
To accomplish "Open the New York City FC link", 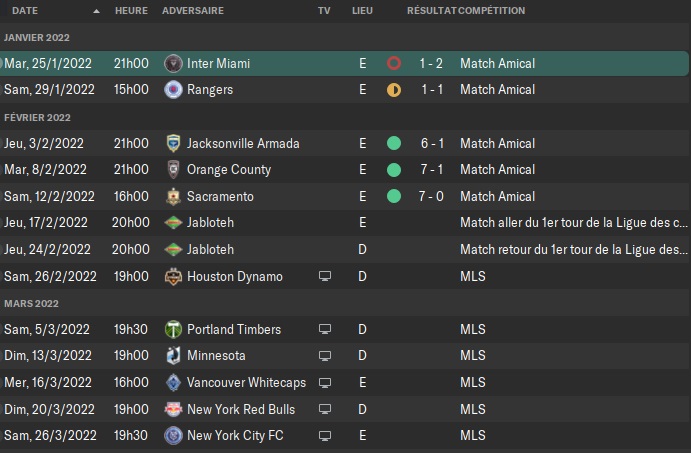I will 235,435.
